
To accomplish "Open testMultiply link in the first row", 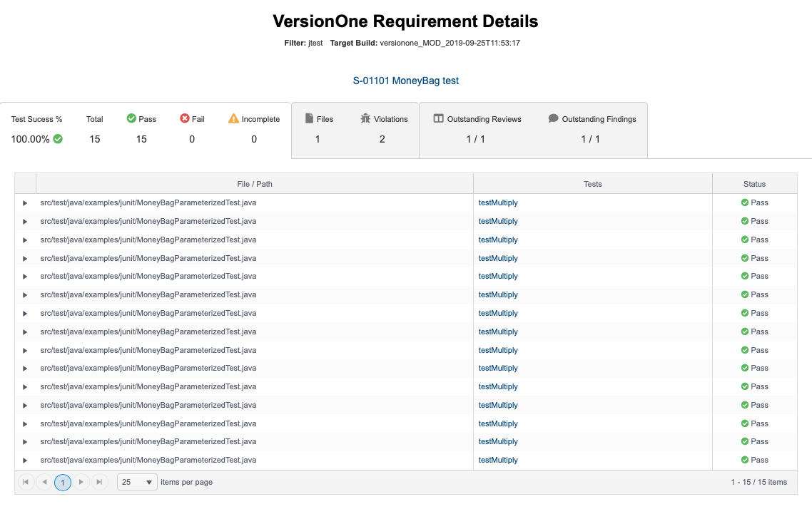I will pos(497,202).
